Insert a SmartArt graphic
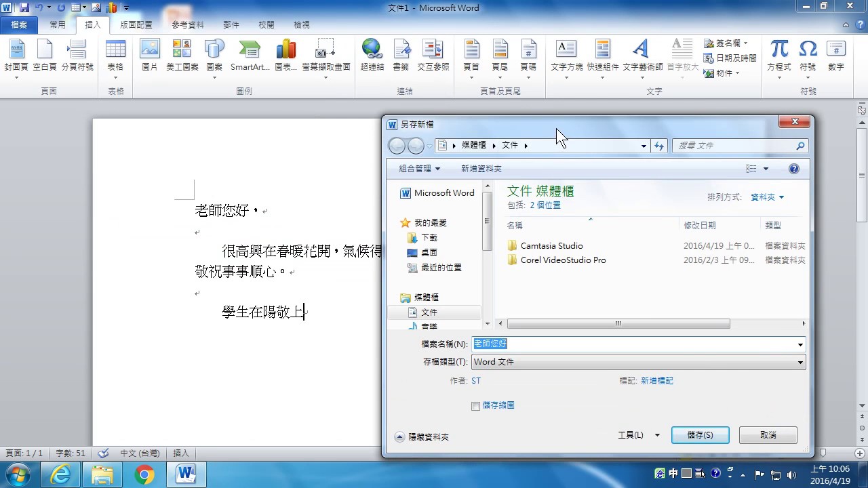This screenshot has height=488, width=868. (250, 58)
